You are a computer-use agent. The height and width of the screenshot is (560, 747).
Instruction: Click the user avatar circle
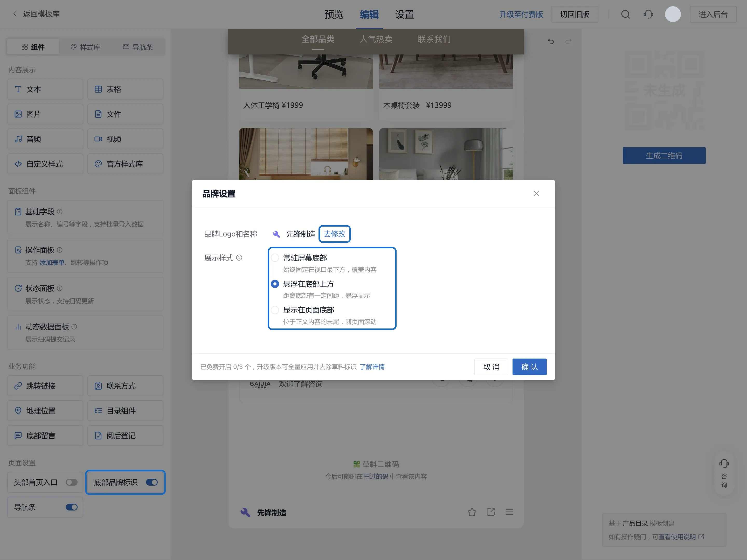[673, 14]
